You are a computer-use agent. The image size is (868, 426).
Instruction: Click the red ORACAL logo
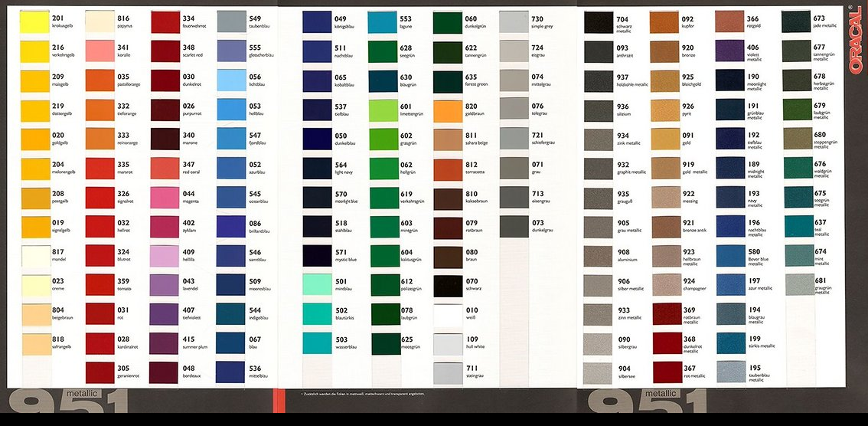[x=855, y=39]
